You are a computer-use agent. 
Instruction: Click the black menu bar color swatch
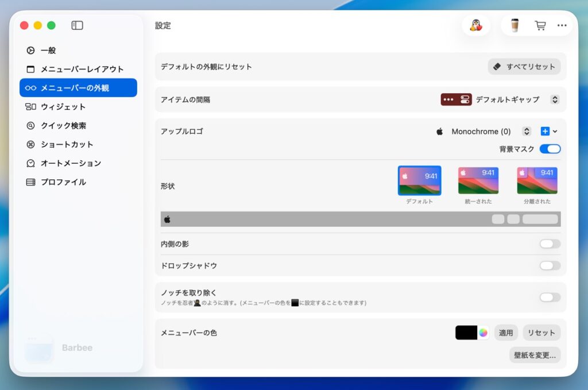[466, 333]
